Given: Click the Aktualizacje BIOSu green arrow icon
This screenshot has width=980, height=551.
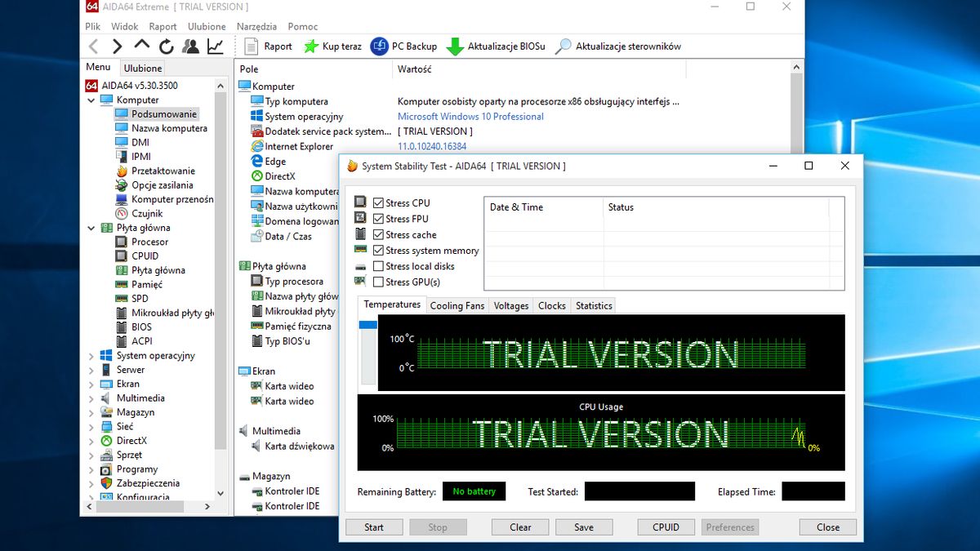Looking at the screenshot, I should pos(455,47).
